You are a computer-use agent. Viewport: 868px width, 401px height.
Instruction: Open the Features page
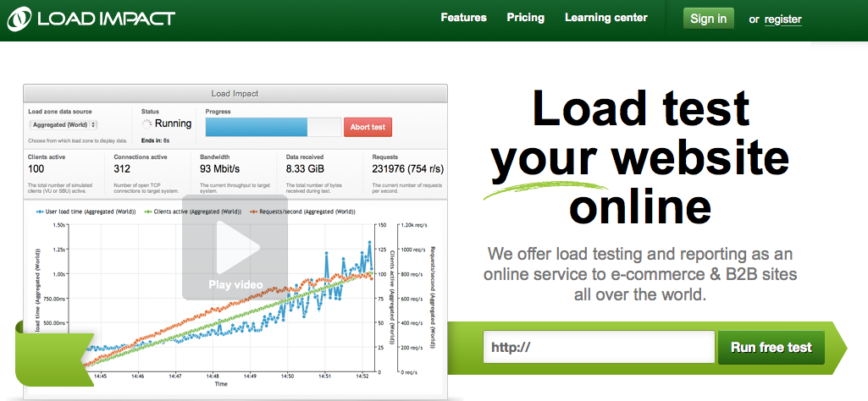click(463, 18)
